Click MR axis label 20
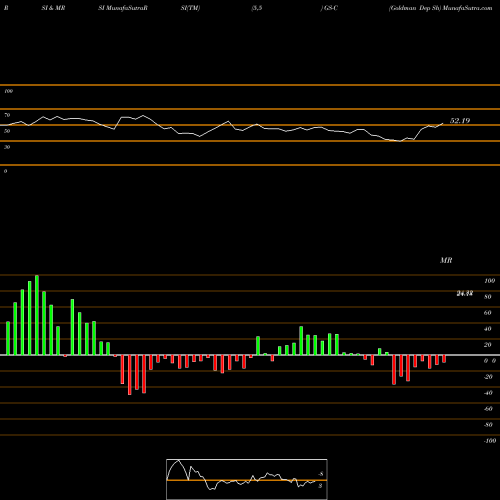 point(488,345)
